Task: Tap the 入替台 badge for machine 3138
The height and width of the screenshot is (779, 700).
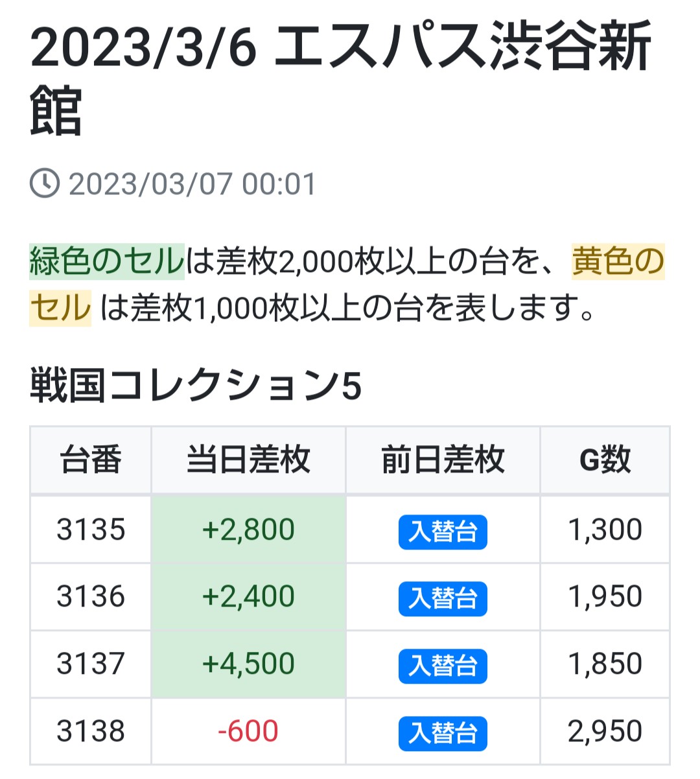Action: pyautogui.click(x=443, y=733)
